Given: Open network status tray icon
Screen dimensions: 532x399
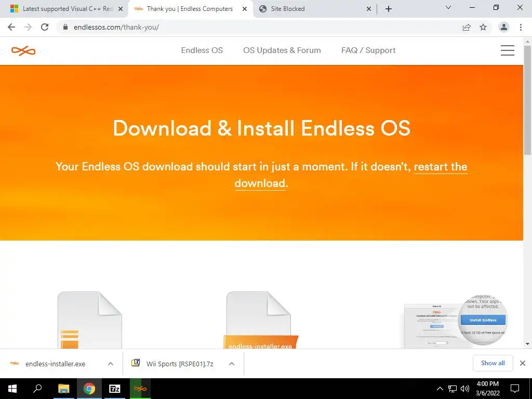Looking at the screenshot, I should click(x=453, y=389).
